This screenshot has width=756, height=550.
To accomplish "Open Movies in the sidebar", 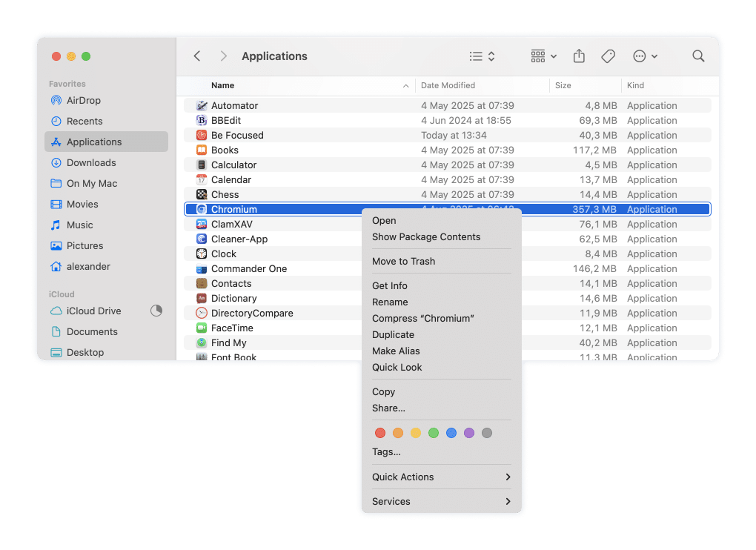I will coord(106,204).
